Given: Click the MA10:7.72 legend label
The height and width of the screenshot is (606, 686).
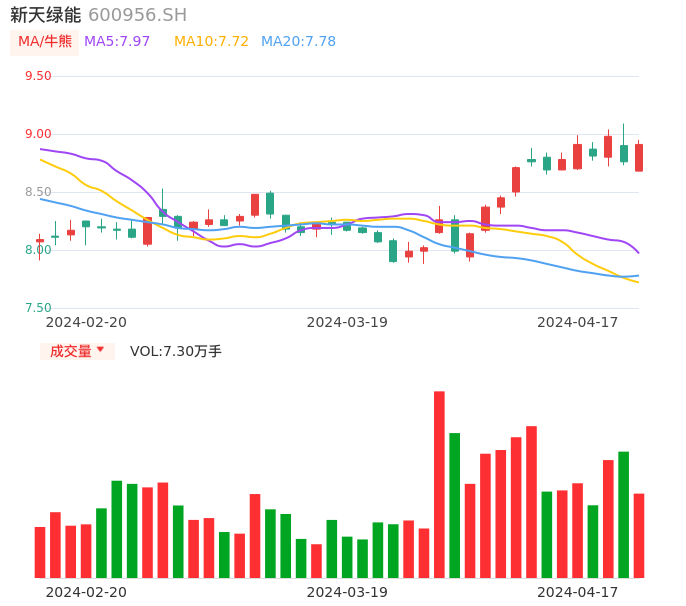Looking at the screenshot, I should pos(211,42).
